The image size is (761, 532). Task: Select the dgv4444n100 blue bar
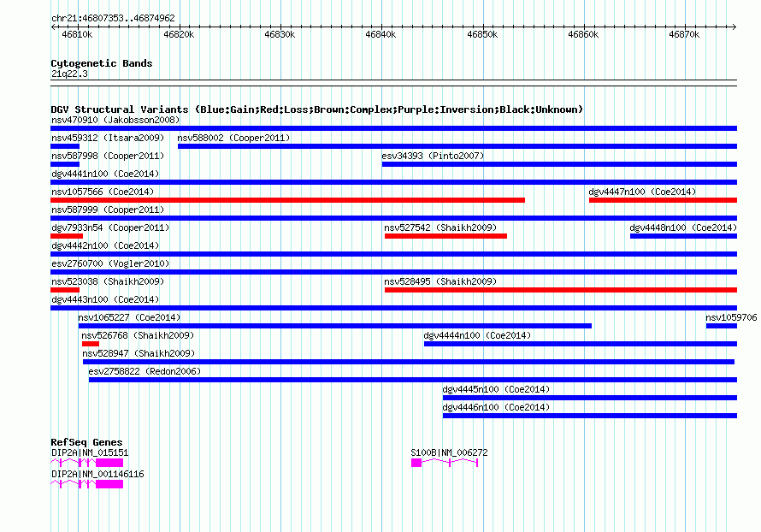pyautogui.click(x=581, y=344)
